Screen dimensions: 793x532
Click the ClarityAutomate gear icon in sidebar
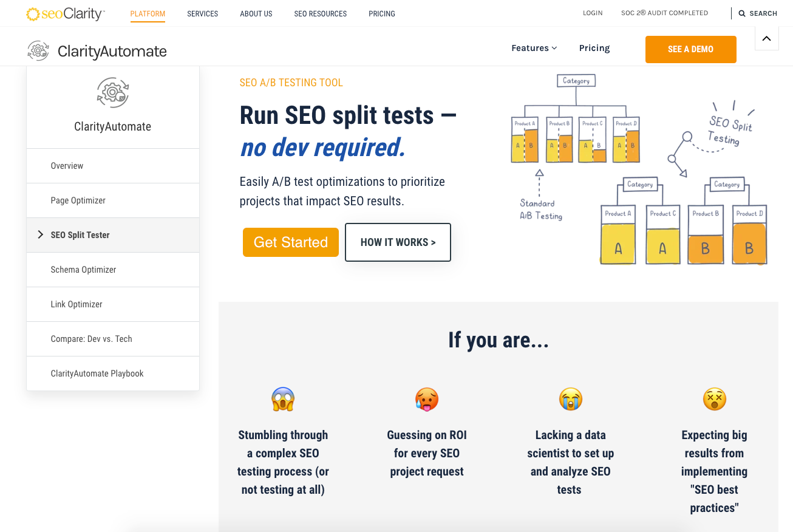click(113, 93)
